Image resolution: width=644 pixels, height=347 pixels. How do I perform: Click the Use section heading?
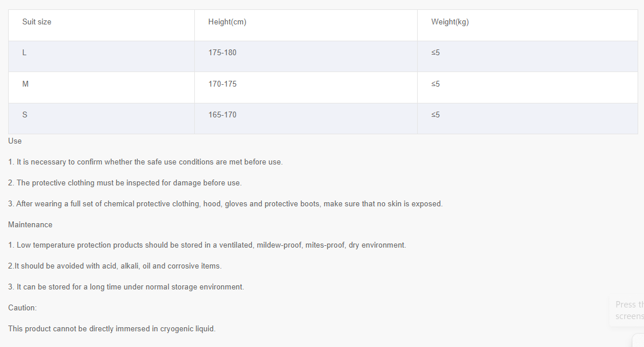coord(15,141)
